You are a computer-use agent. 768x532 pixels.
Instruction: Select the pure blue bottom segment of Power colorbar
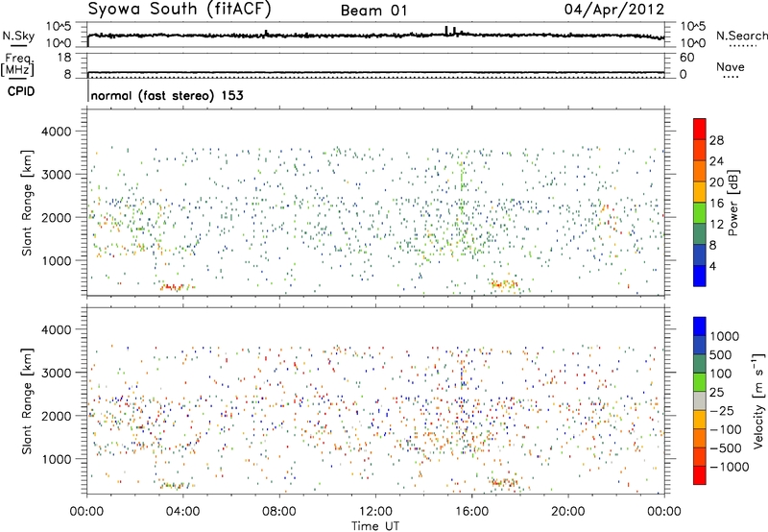click(700, 276)
